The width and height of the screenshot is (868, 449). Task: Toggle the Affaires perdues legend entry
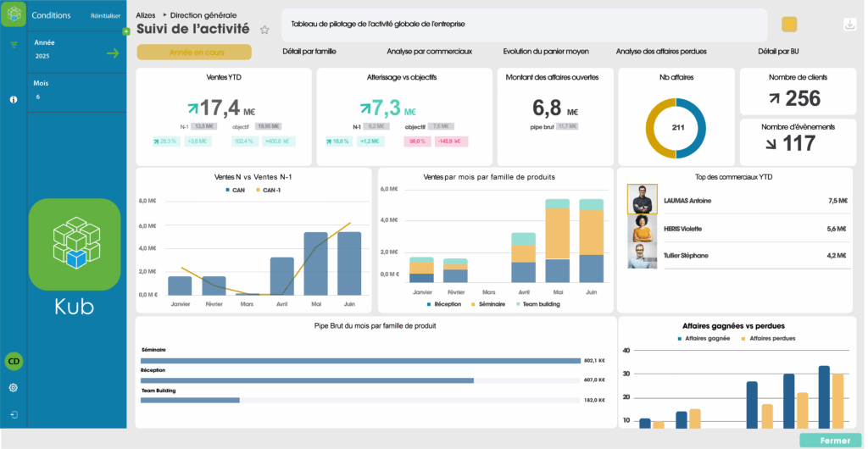click(x=771, y=338)
